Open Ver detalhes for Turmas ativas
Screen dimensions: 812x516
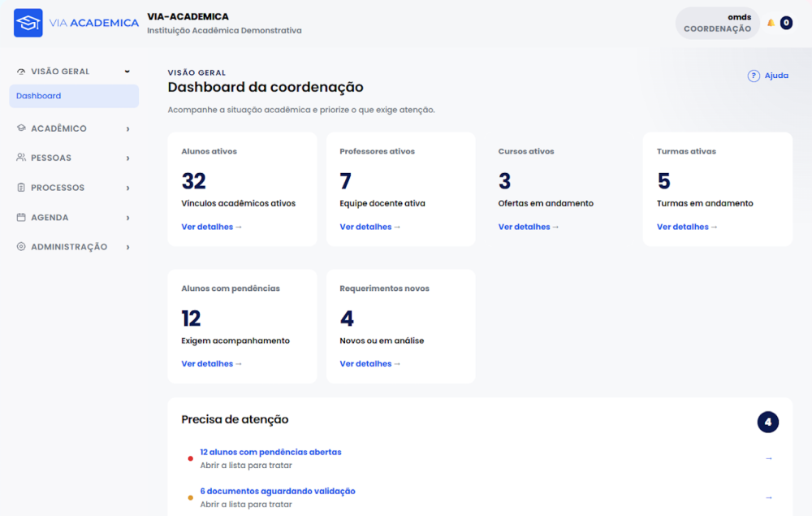tap(687, 227)
